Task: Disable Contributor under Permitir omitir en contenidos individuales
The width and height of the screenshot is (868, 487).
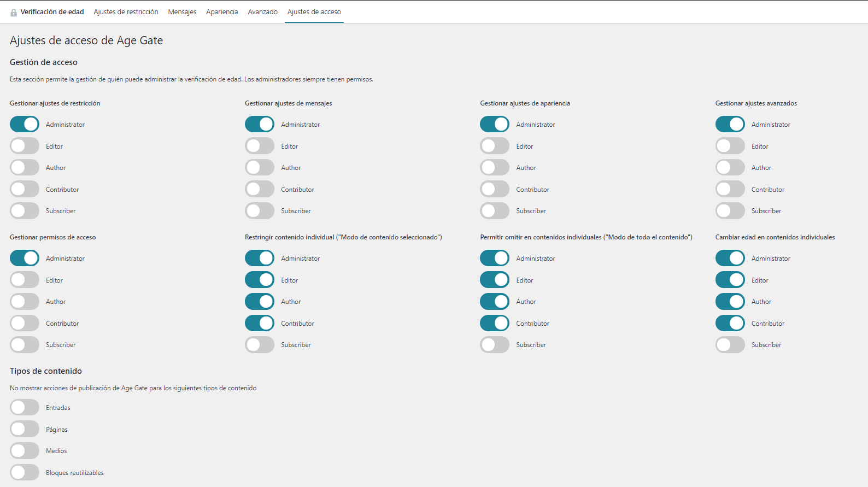Action: tap(495, 323)
